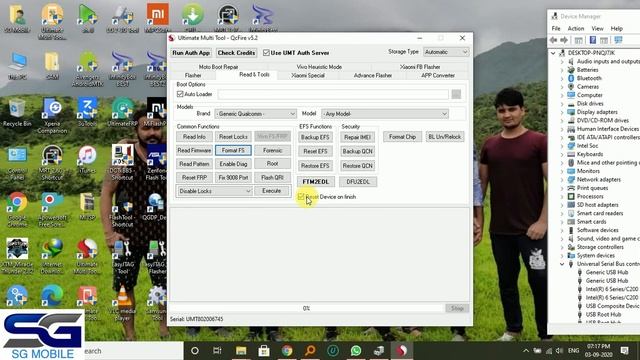Switch to Xiaomi Special tab
The image size is (640, 360).
click(308, 76)
